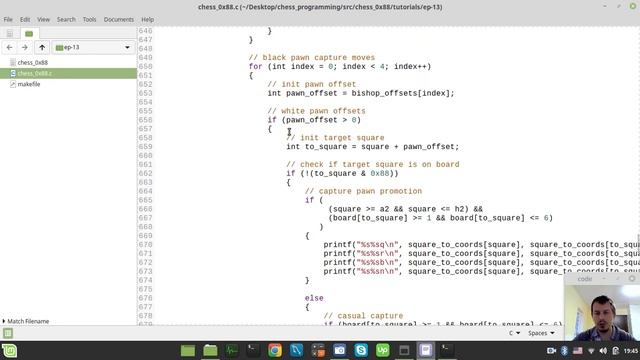Open the File menu
The height and width of the screenshot is (360, 640).
click(x=8, y=19)
